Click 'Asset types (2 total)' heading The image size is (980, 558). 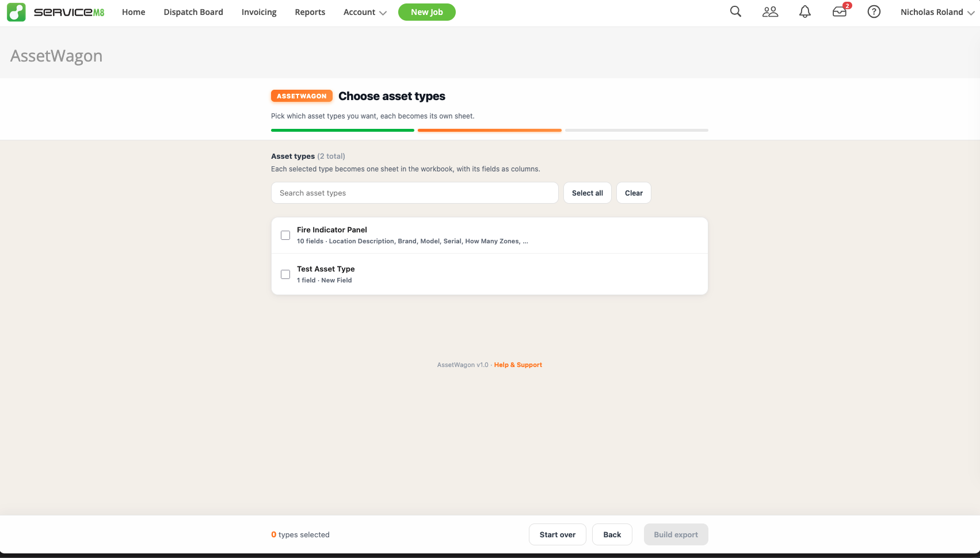point(308,156)
